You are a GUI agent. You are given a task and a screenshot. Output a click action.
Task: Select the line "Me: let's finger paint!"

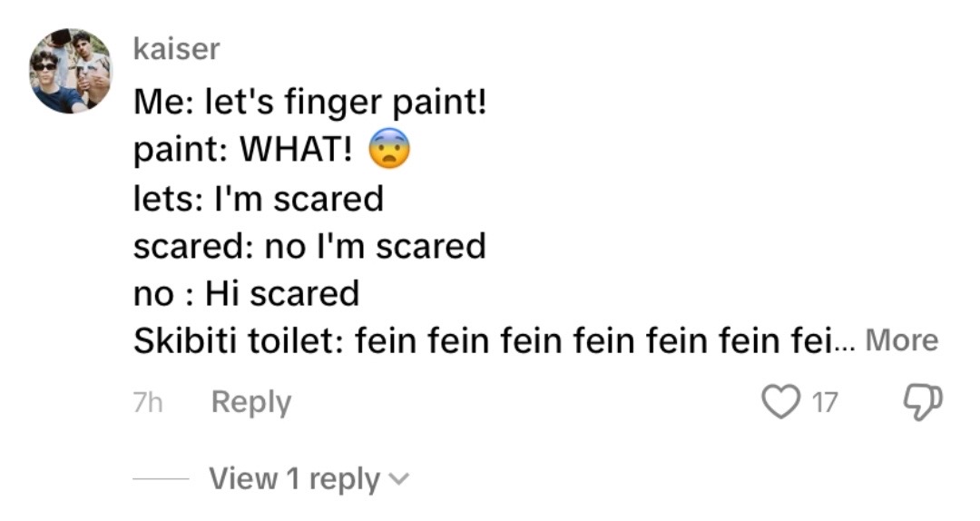pos(310,102)
